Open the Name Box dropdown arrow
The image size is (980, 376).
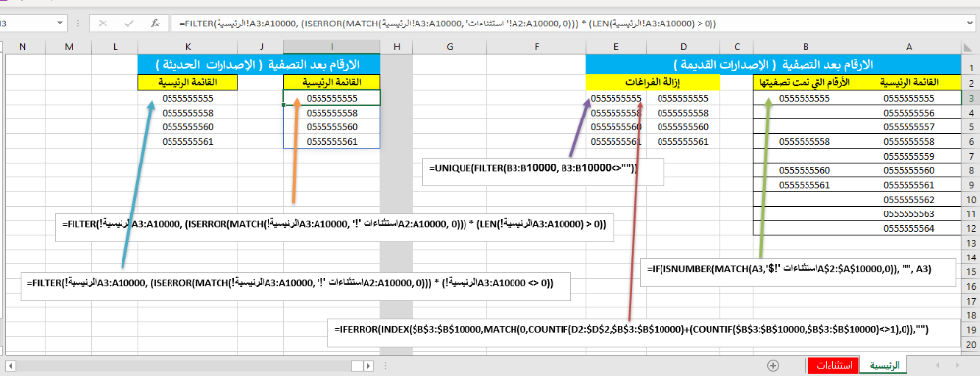click(60, 23)
